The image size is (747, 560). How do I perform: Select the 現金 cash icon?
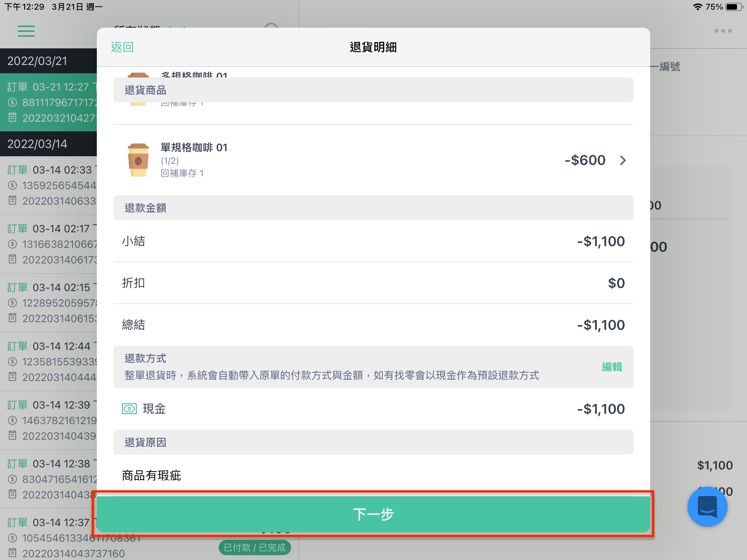pos(129,409)
